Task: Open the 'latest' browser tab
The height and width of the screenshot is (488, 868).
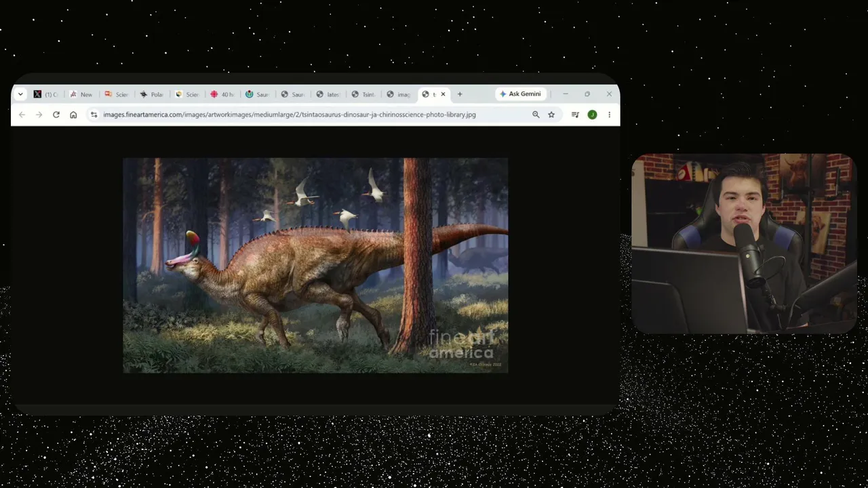Action: coord(328,94)
